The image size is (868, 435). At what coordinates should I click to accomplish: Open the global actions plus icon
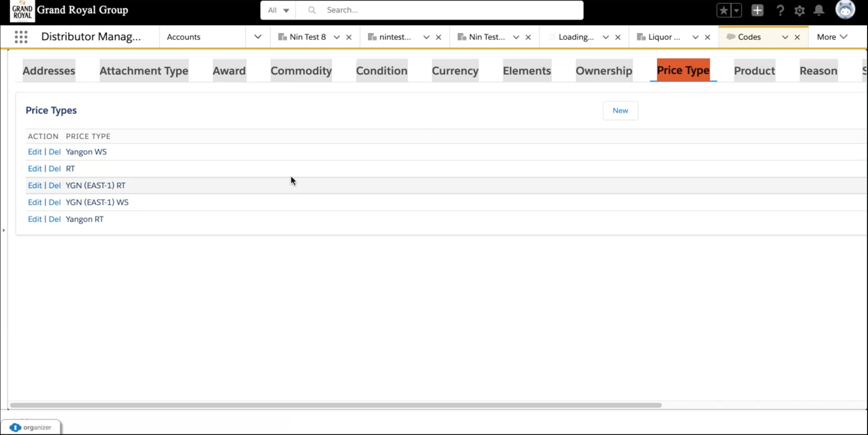pos(757,10)
